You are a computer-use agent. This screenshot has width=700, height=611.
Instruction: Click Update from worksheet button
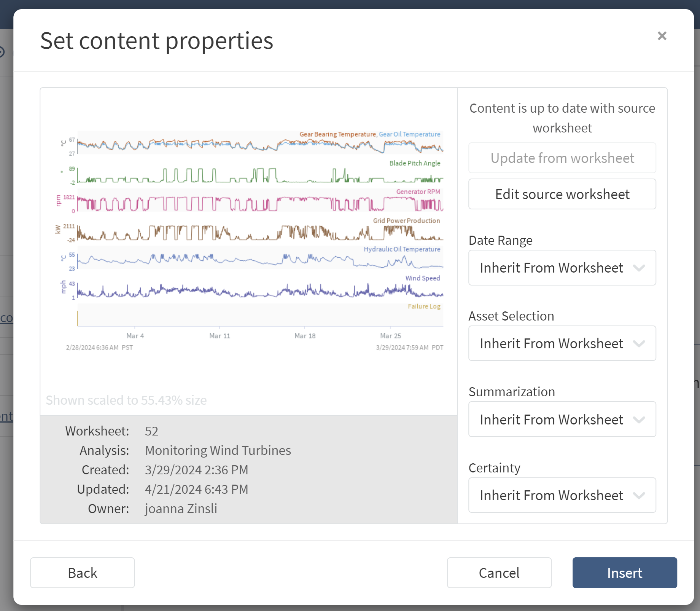point(562,158)
